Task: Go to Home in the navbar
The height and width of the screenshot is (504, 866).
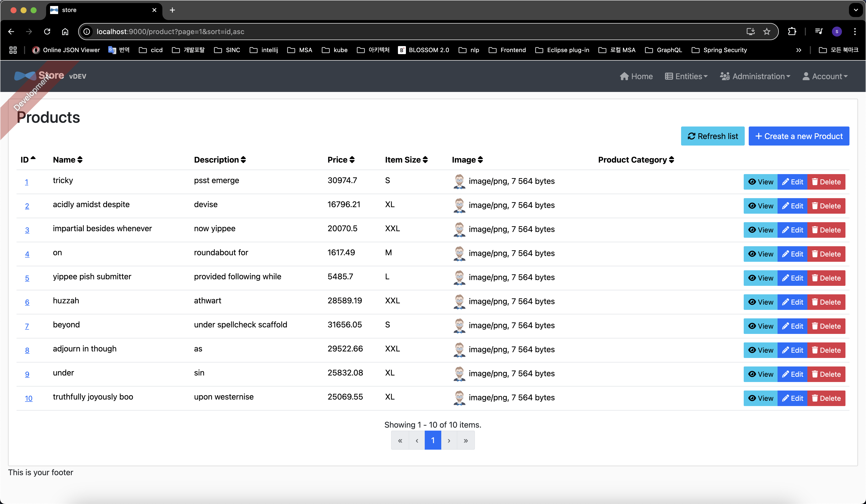Action: pos(636,76)
